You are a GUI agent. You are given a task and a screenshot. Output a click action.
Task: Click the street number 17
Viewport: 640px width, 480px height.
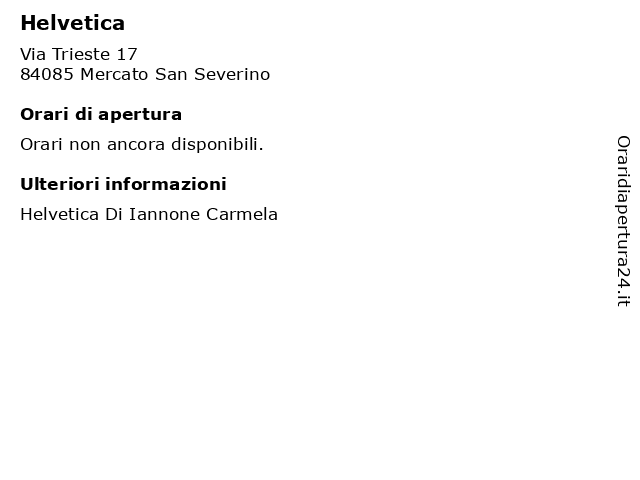127,54
